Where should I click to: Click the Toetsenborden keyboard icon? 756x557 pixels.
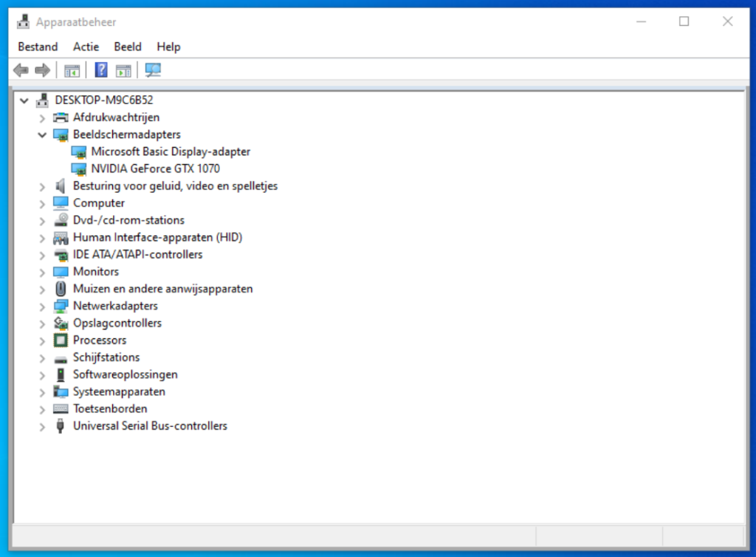(x=61, y=409)
